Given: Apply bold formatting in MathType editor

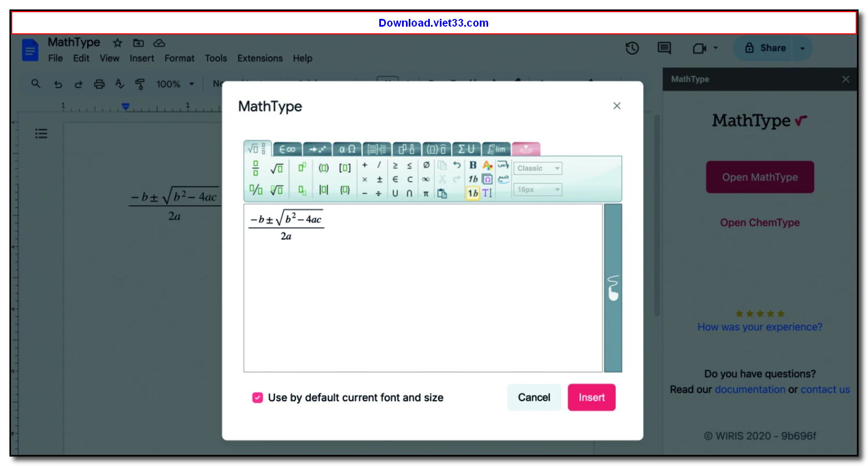Looking at the screenshot, I should tap(473, 165).
